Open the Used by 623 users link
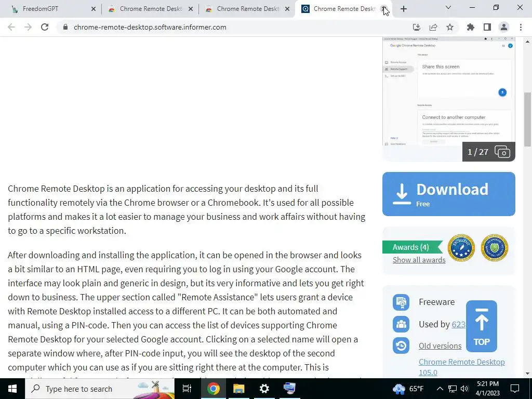This screenshot has width=532, height=399. pos(458,324)
